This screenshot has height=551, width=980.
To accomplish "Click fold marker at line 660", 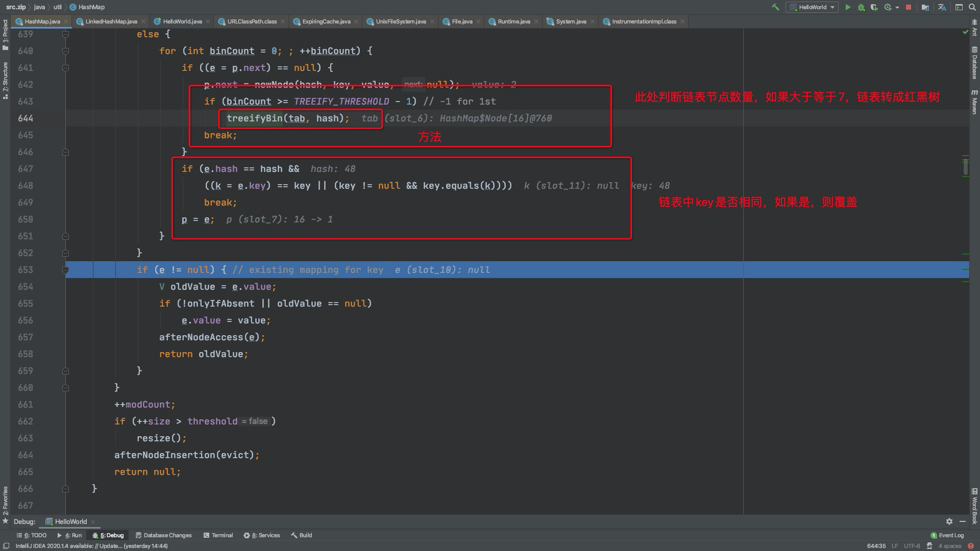I will (65, 388).
